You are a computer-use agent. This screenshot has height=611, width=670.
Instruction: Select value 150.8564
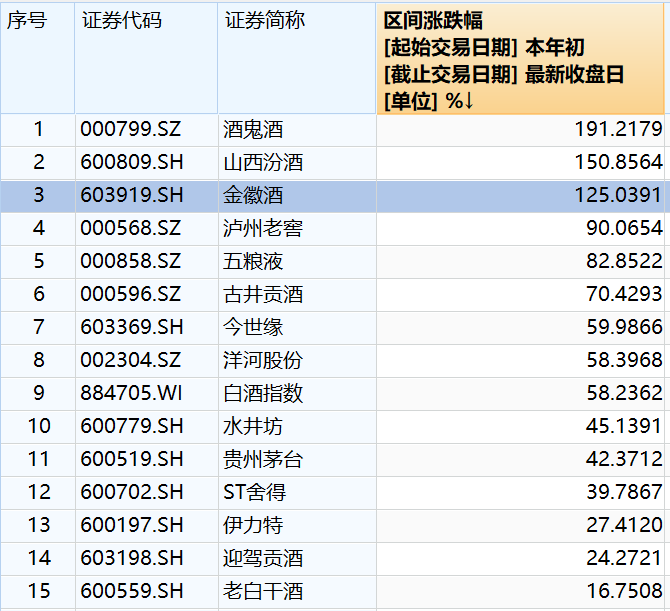[618, 162]
